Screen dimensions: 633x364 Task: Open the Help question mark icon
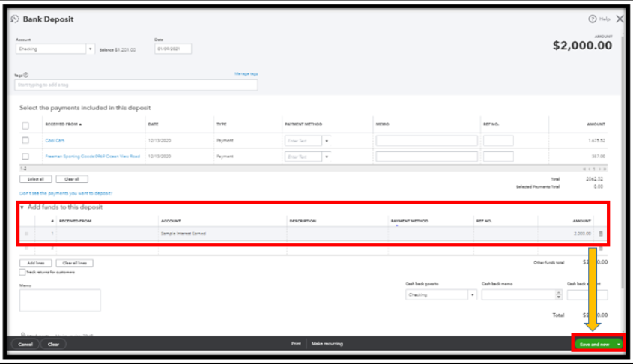[x=593, y=19]
